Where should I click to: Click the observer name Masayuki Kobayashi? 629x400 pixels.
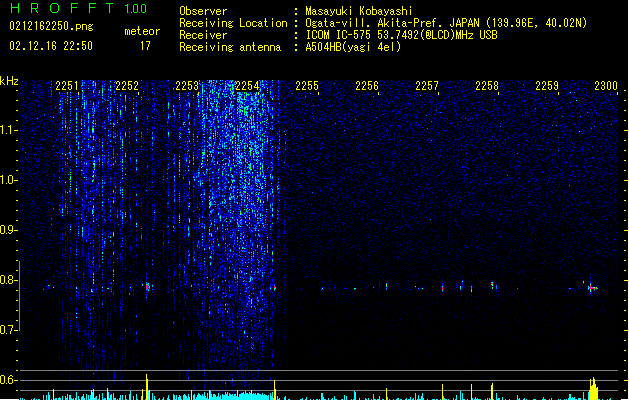coord(358,11)
